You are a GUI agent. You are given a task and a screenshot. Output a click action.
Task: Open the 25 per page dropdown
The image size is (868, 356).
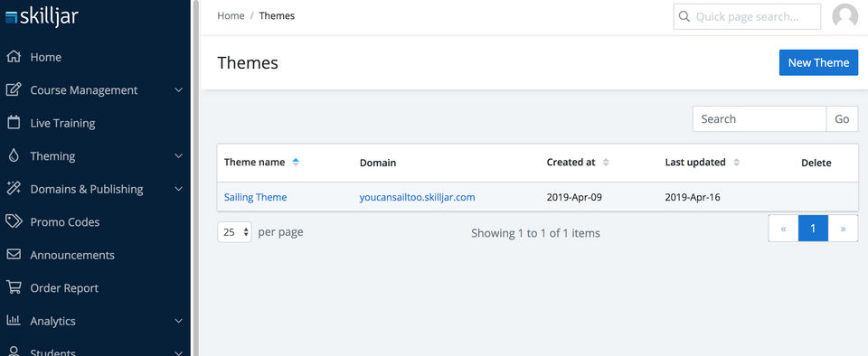235,232
